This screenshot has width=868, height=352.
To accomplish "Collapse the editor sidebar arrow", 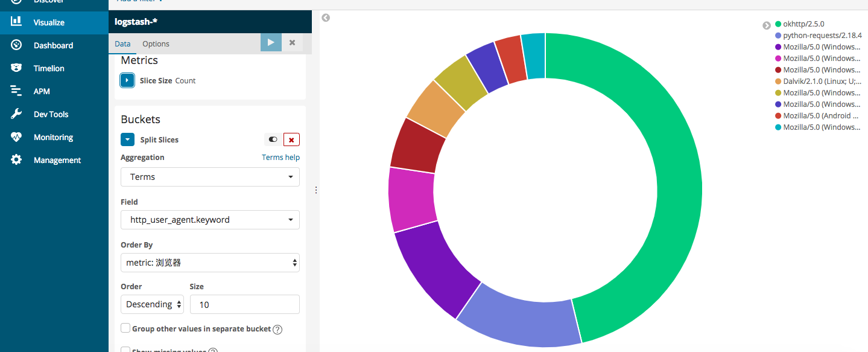I will [x=326, y=18].
